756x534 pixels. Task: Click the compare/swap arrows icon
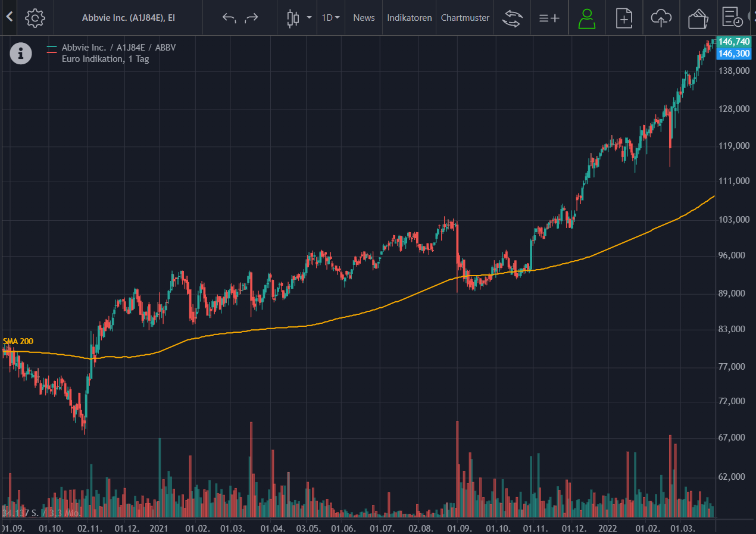point(511,18)
